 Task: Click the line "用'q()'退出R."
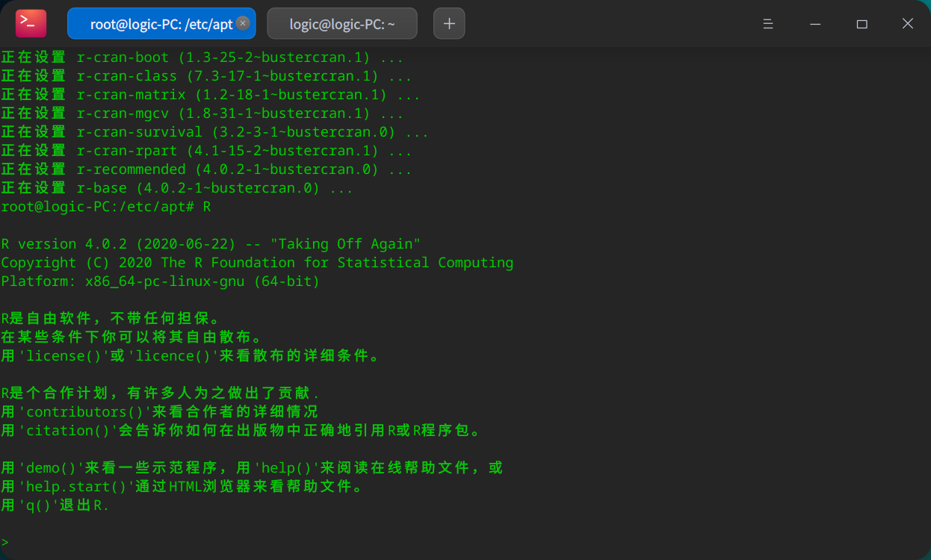point(55,505)
